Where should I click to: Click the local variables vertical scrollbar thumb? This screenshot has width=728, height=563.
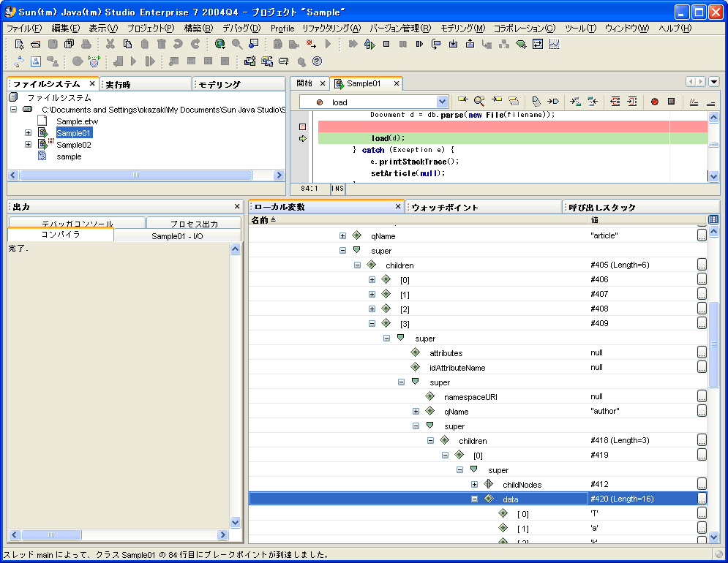click(713, 344)
